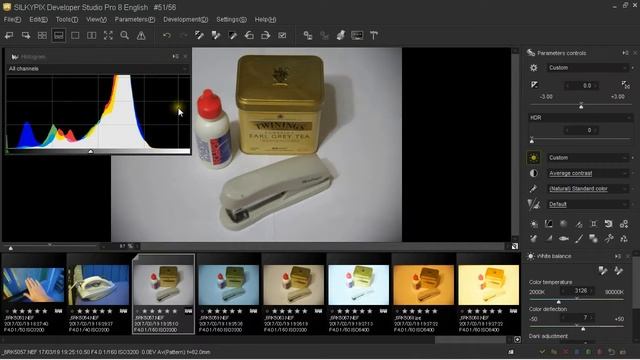This screenshot has width=640, height=360.
Task: Click the spotting stamp tool icon
Action: point(341,36)
